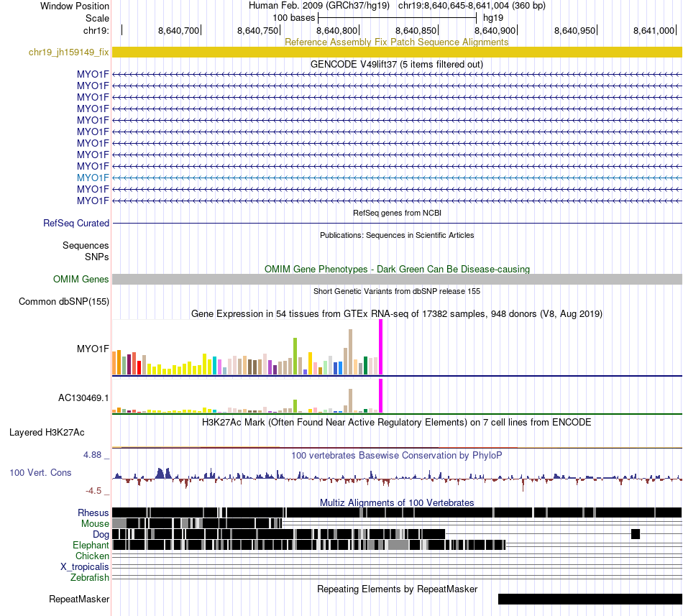Click the 4.88 PhyloP maximum value

92,455
